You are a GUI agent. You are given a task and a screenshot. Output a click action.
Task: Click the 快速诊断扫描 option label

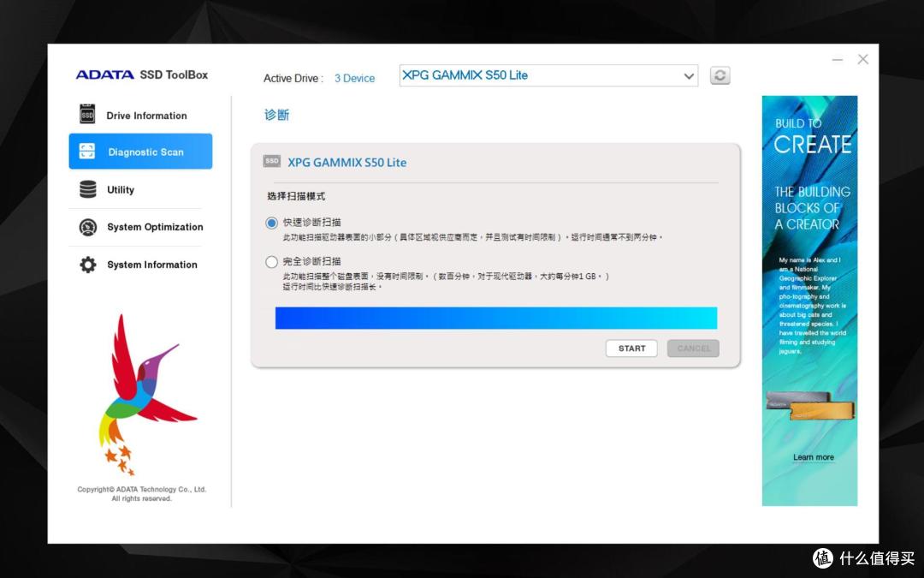(311, 223)
